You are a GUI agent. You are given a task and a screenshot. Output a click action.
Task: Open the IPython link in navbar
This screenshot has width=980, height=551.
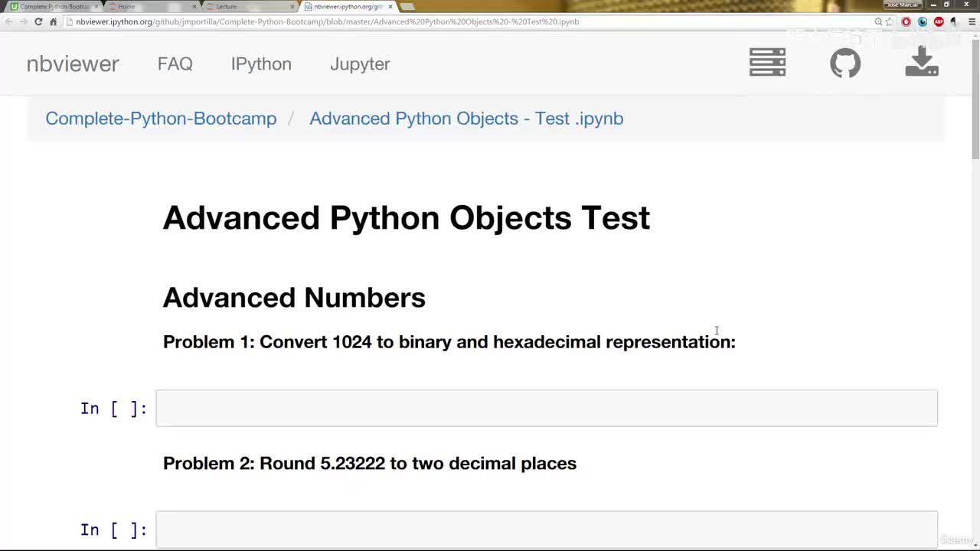pos(261,64)
